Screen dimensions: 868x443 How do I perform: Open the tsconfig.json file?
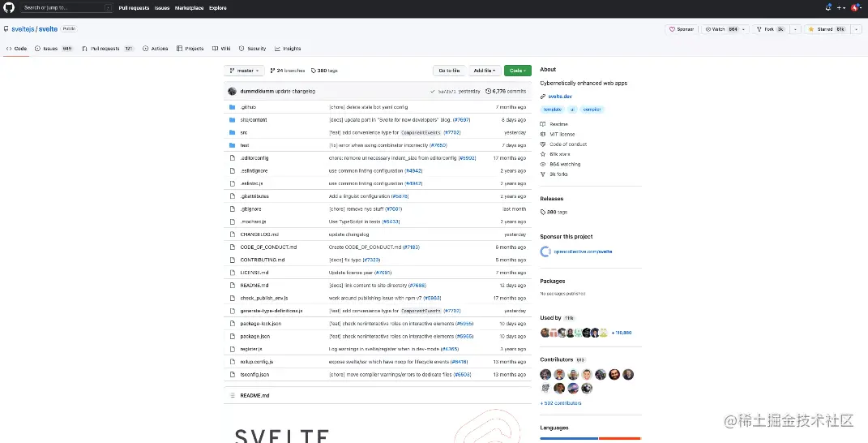(x=254, y=375)
